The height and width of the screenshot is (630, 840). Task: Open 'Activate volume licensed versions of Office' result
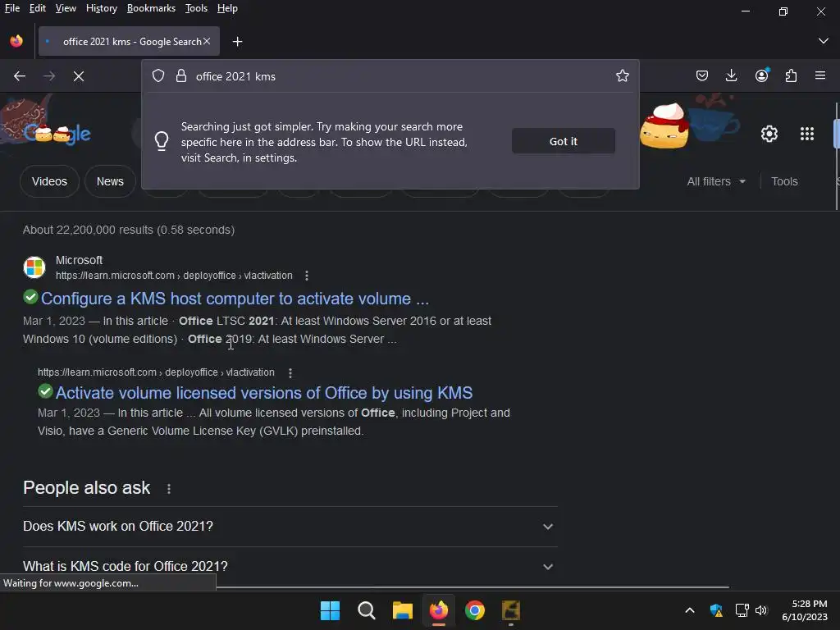pos(263,393)
